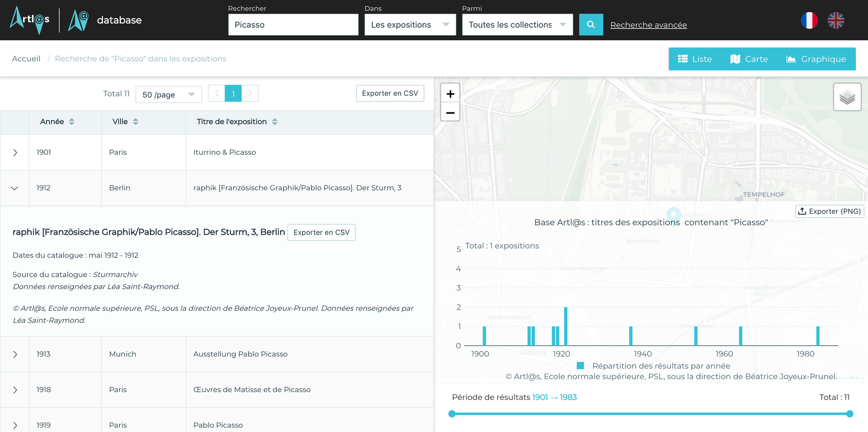Viewport: 868px width, 432px height.
Task: Click the magnifying glass search button
Action: [x=591, y=25]
